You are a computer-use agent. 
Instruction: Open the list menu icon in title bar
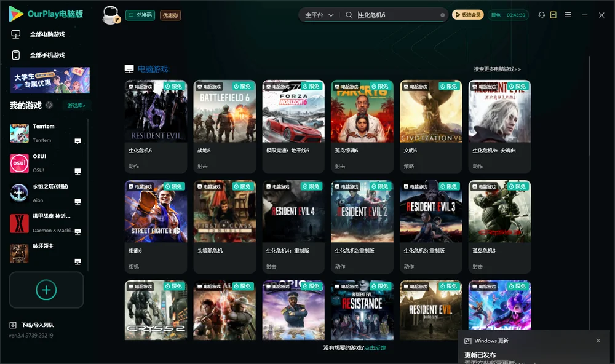(568, 15)
